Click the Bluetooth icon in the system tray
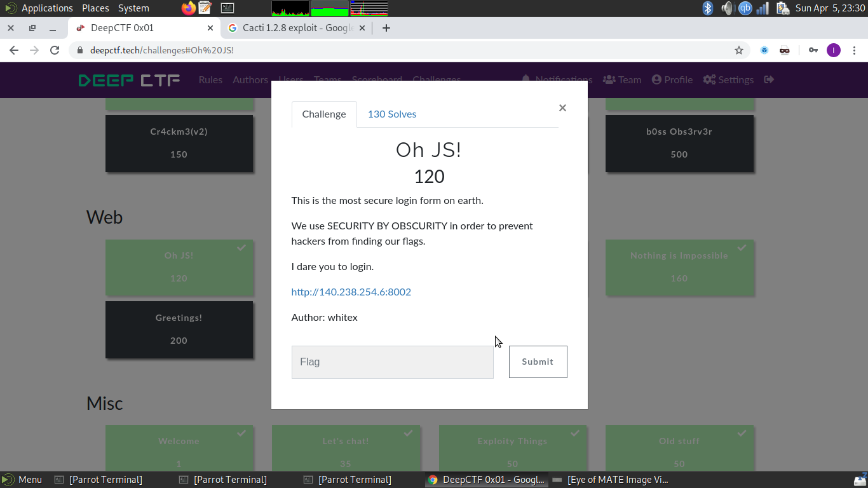This screenshot has height=488, width=868. pos(707,9)
